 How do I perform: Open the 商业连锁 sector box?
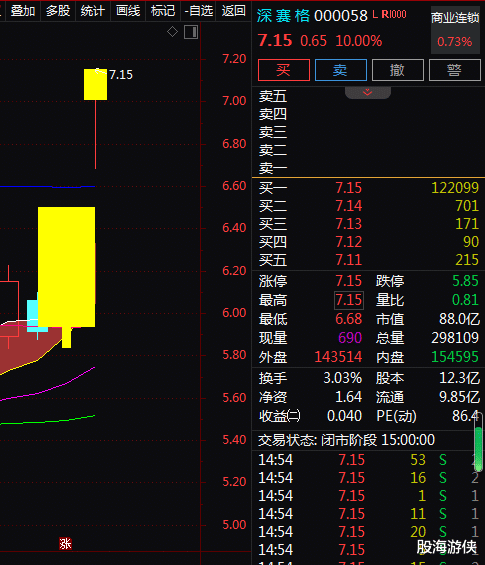(x=455, y=30)
